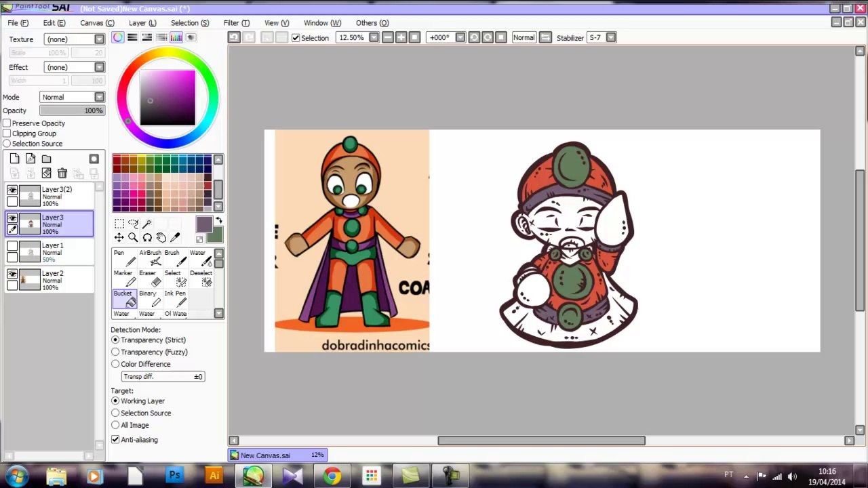
Task: Open the Filter menu
Action: (x=237, y=23)
